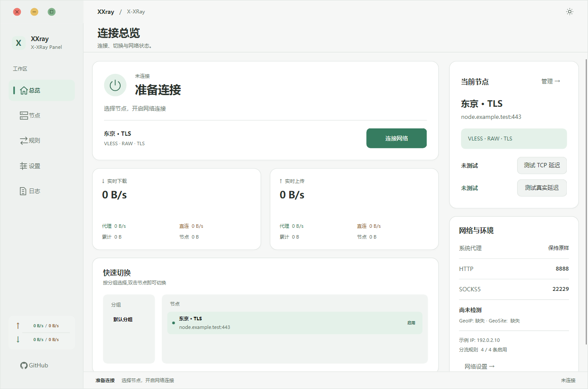Click node.example.test:443 under 当前节点
588x389 pixels.
(491, 117)
